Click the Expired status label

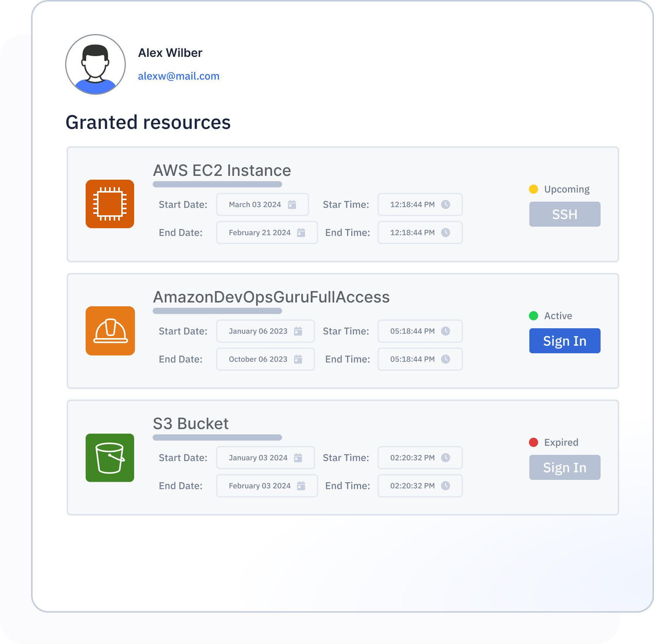click(x=561, y=442)
